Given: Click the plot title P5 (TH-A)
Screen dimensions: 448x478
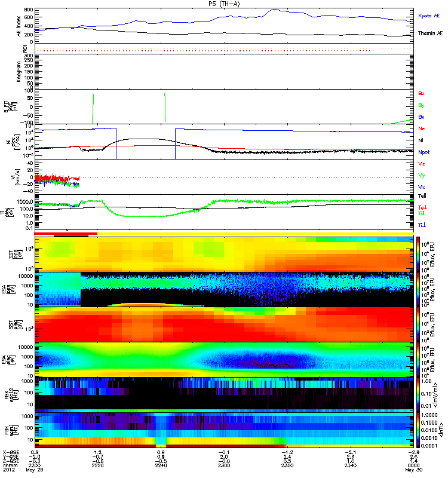Looking at the screenshot, I should pos(224,4).
